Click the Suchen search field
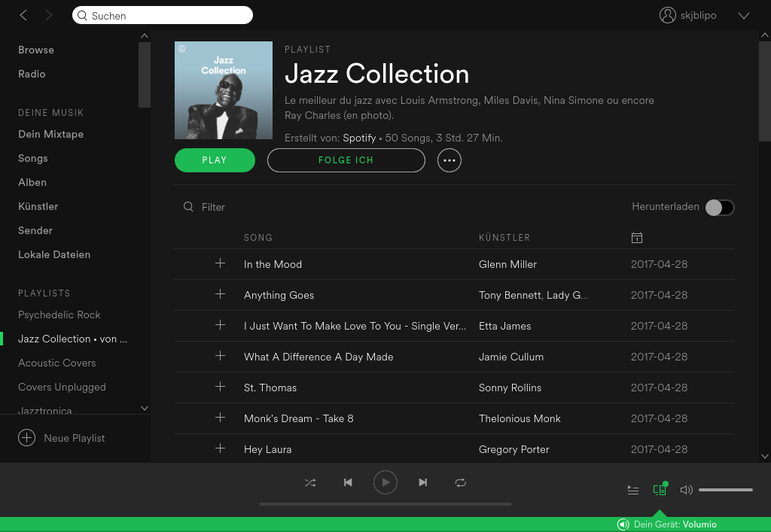The width and height of the screenshot is (771, 532). point(163,16)
